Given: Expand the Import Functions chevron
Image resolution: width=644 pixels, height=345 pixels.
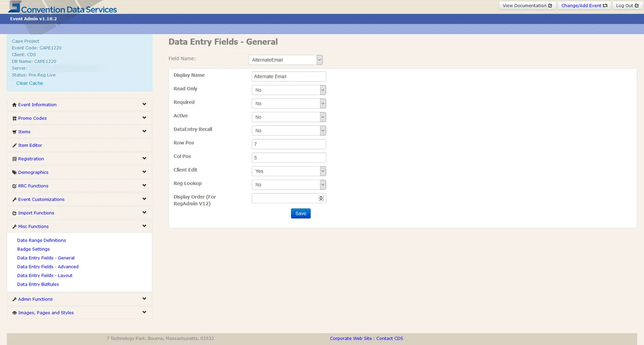Looking at the screenshot, I should pos(144,213).
